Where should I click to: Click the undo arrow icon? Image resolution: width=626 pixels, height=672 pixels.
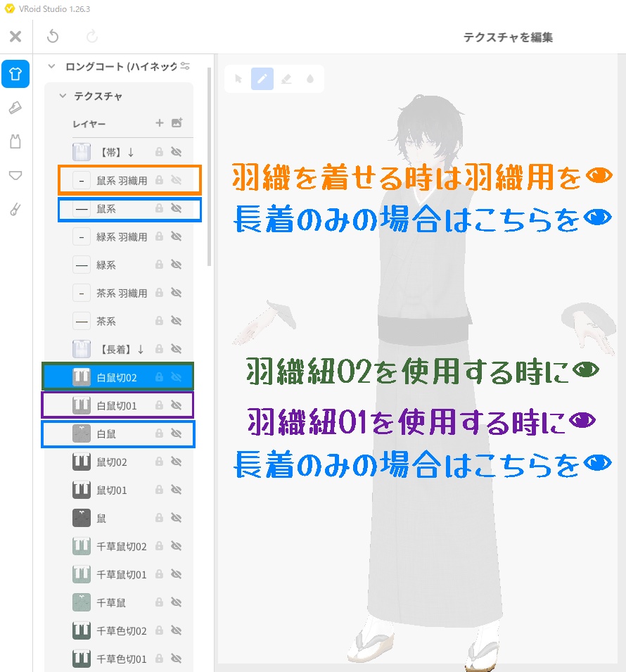[x=52, y=36]
